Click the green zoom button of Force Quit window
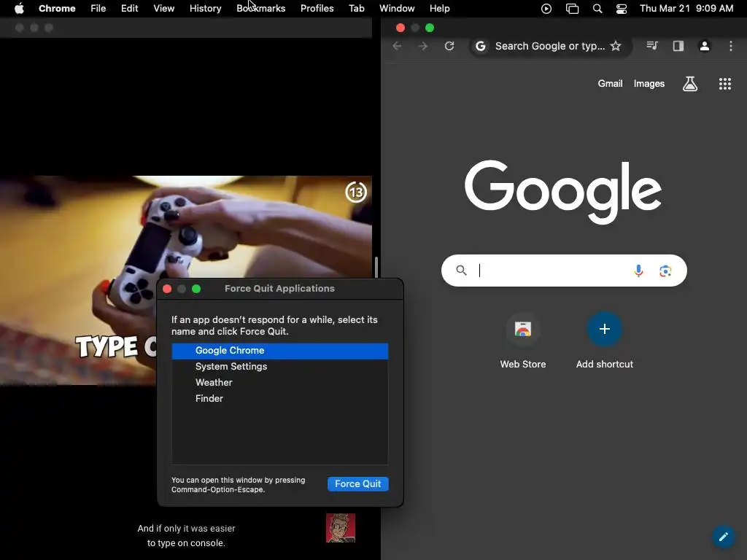 (196, 289)
